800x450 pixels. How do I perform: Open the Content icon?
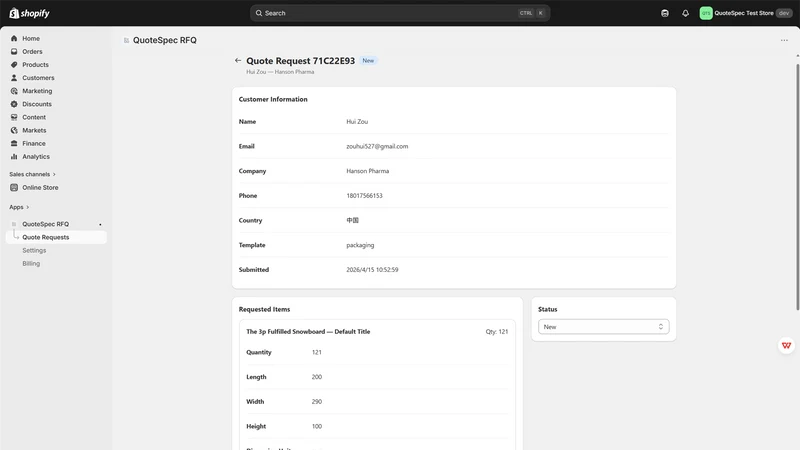coord(14,117)
